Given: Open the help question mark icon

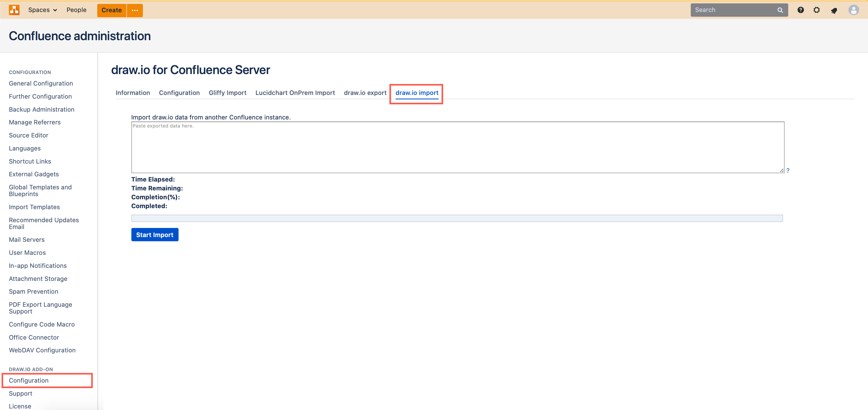Looking at the screenshot, I should pyautogui.click(x=800, y=10).
